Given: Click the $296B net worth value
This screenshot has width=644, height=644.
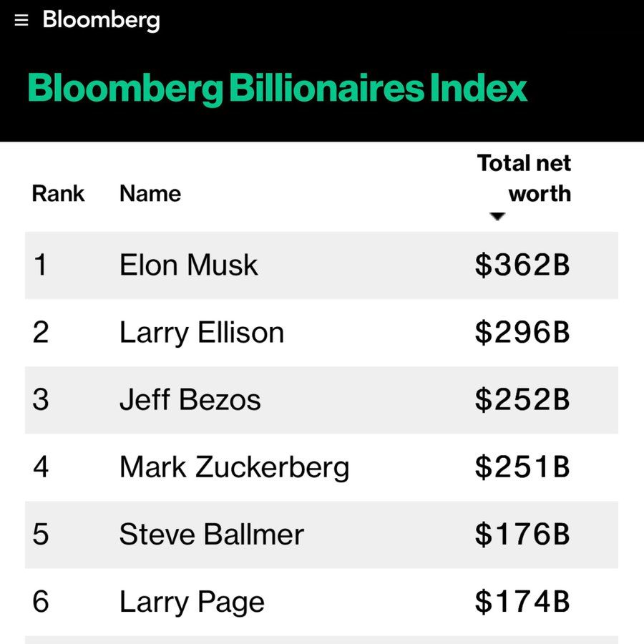Looking at the screenshot, I should [x=522, y=332].
